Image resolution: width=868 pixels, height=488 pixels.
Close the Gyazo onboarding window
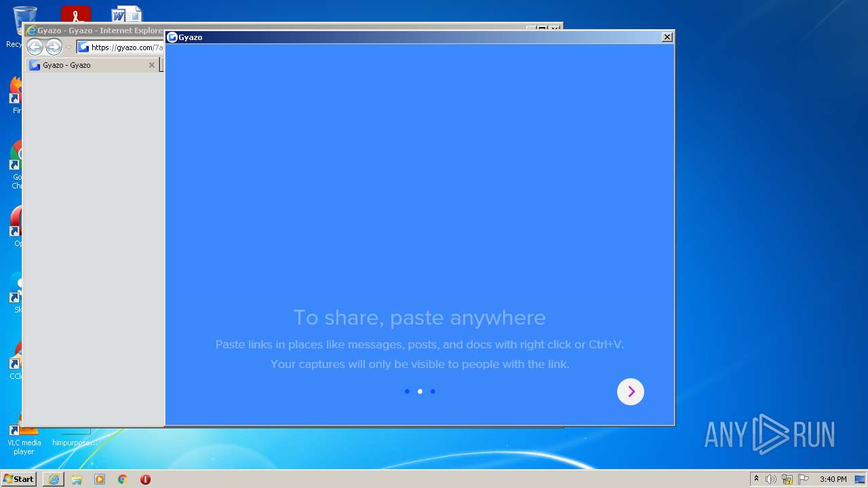pos(667,37)
